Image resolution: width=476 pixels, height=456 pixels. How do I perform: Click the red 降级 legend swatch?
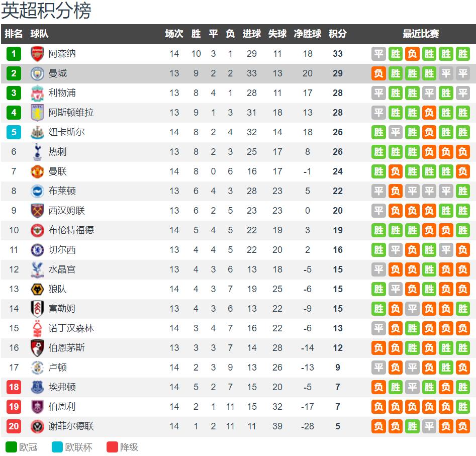112,447
